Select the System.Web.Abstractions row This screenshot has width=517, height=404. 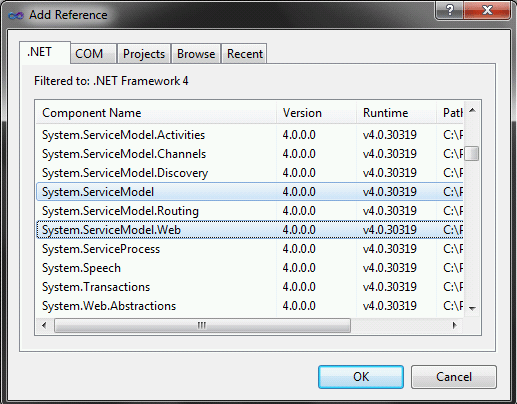click(x=250, y=306)
